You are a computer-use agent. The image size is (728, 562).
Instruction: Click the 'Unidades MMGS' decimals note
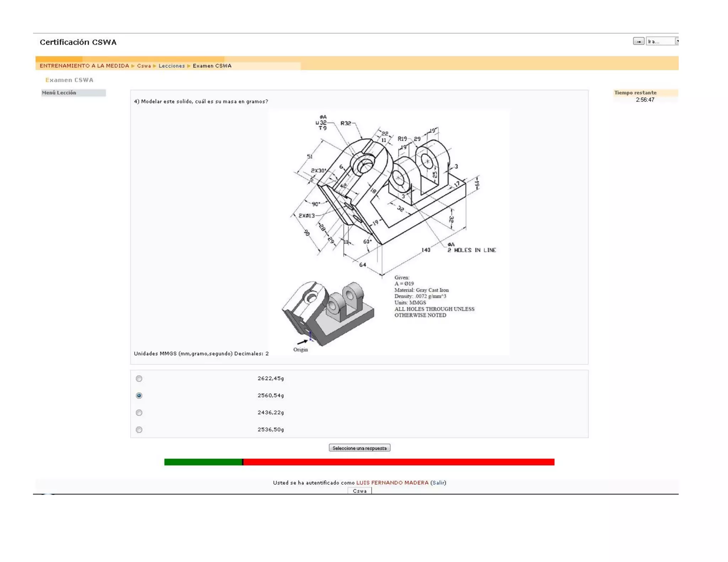(x=201, y=354)
